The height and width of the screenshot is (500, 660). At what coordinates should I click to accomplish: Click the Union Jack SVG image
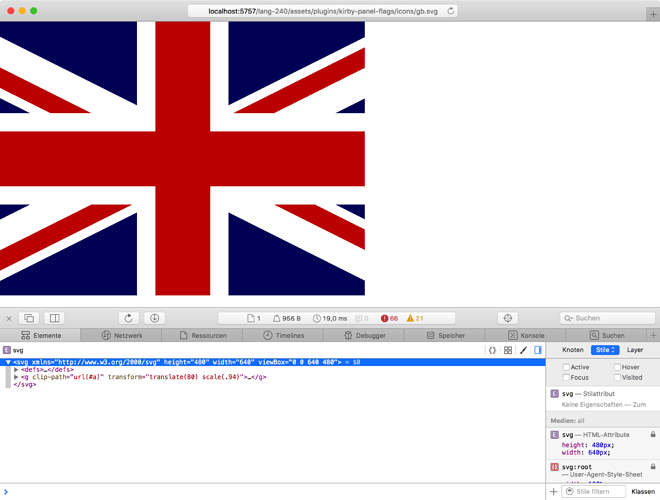[182, 158]
